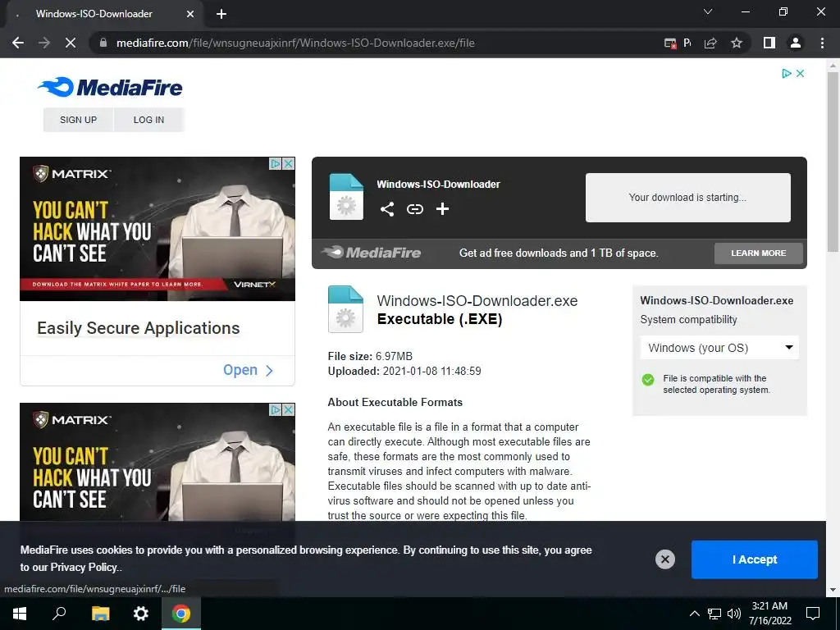This screenshot has height=630, width=840.
Task: Open the notification center icon
Action: tap(813, 614)
